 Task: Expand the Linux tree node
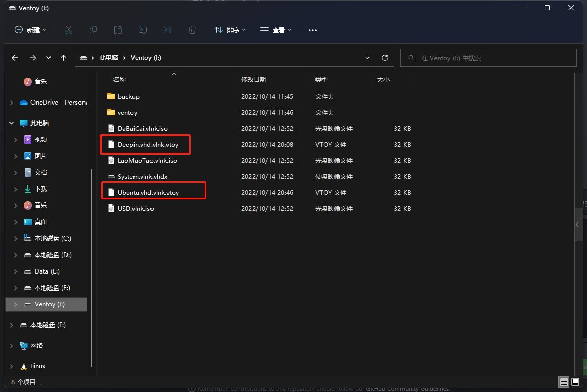12,366
